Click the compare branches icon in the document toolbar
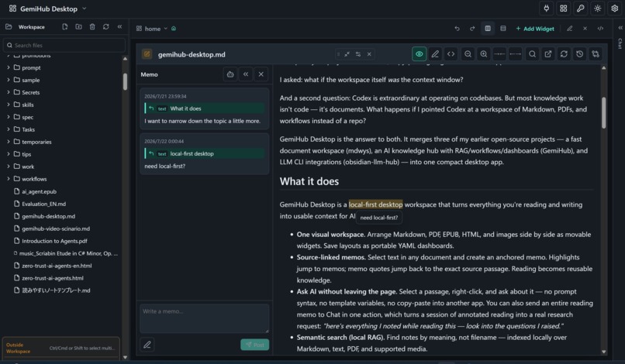 [596, 54]
